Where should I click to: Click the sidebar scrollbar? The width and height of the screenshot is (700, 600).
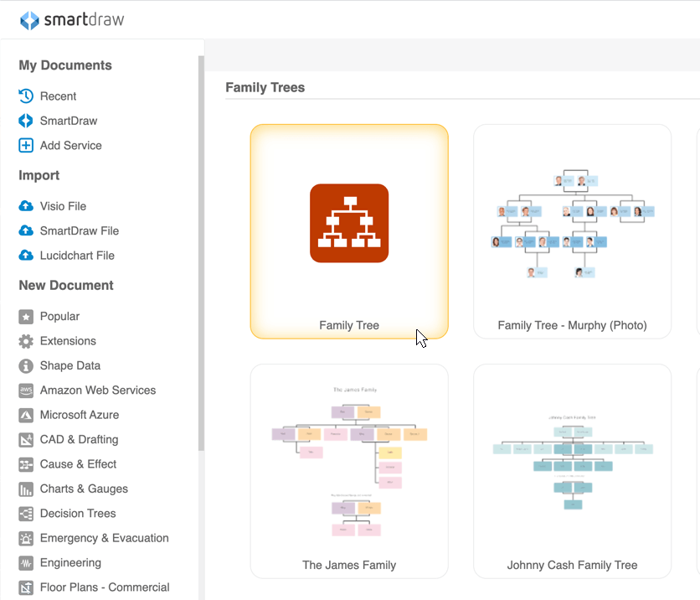click(199, 251)
